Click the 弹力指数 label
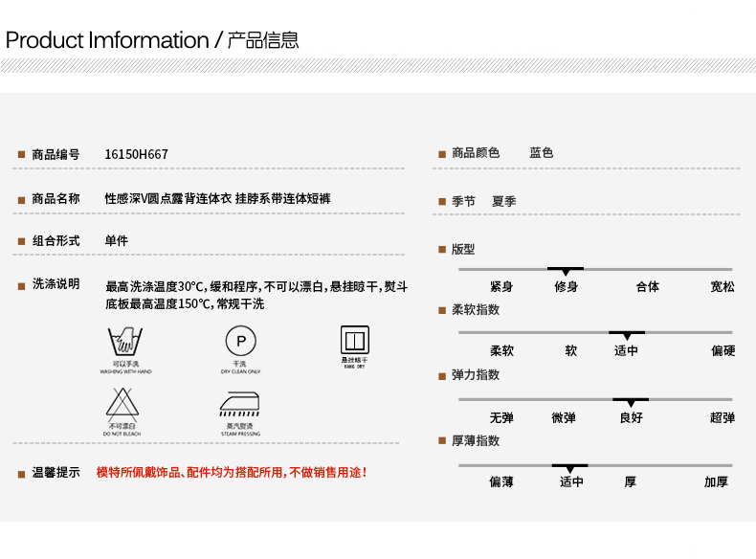The image size is (756, 559). pos(476,375)
